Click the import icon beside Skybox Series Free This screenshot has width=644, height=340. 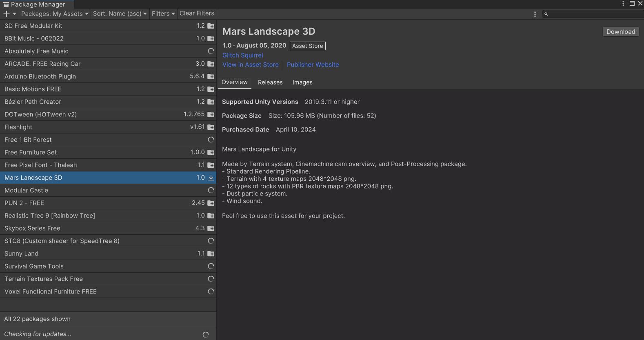tap(211, 229)
